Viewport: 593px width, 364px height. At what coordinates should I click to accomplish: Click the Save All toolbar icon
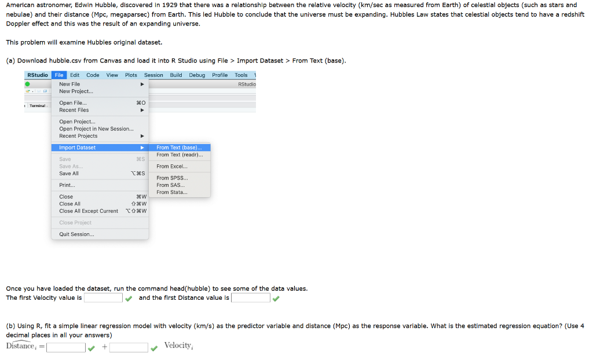(x=45, y=91)
